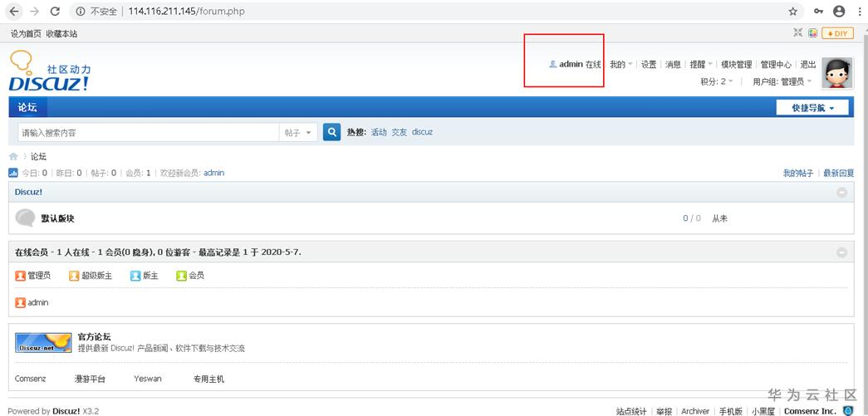
Task: Open the colorful style switcher icon
Action: point(812,33)
